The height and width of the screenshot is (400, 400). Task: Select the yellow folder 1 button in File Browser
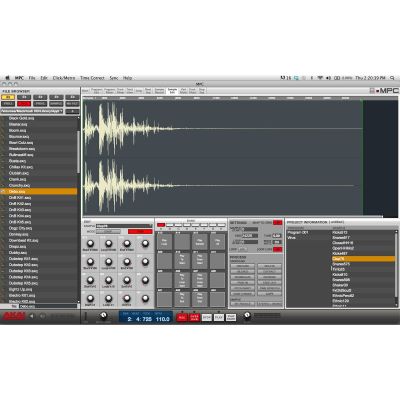8,97
